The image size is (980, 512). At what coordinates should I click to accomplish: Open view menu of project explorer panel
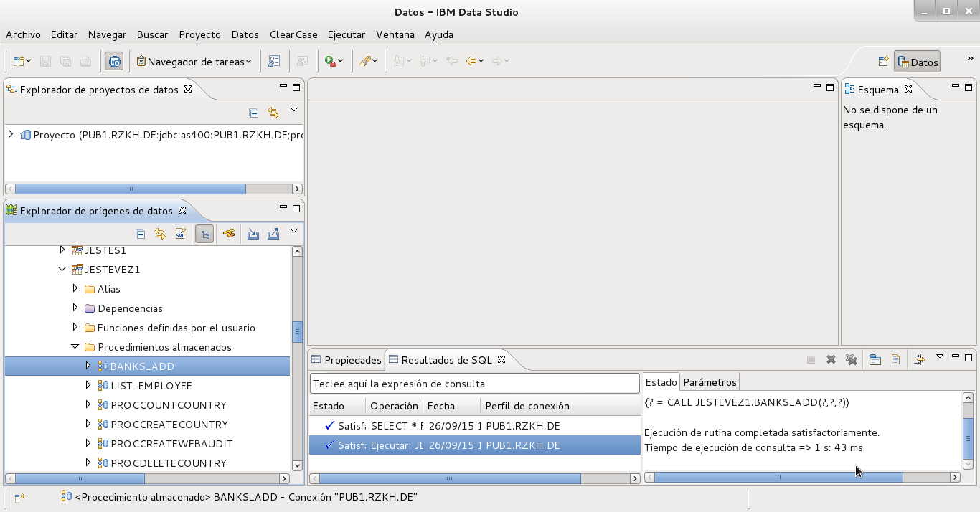294,110
